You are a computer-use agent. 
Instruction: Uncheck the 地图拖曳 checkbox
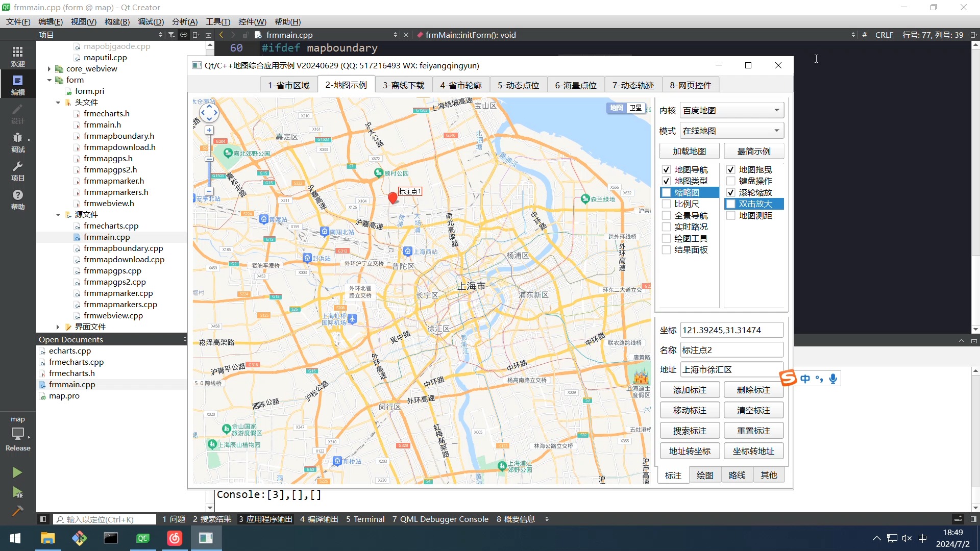click(x=731, y=169)
